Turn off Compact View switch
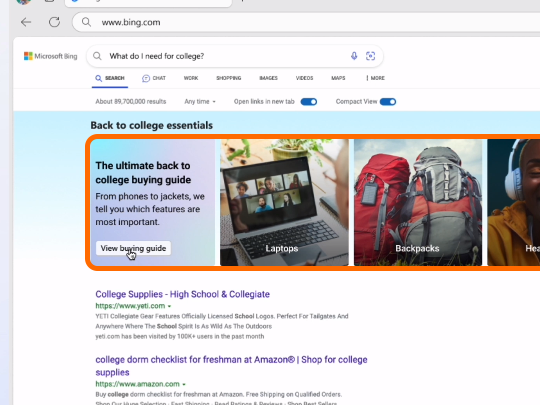Viewport: 540px width, 405px height. 388,102
